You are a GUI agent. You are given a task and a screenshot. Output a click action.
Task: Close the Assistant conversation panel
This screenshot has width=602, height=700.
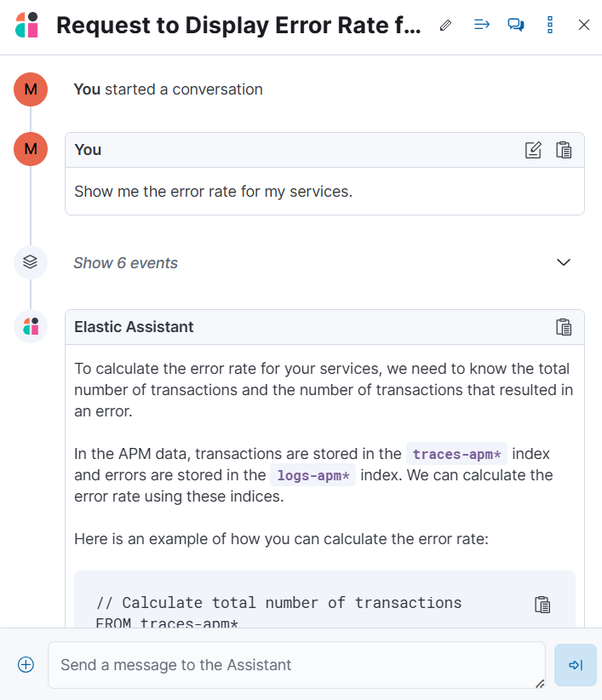[584, 25]
